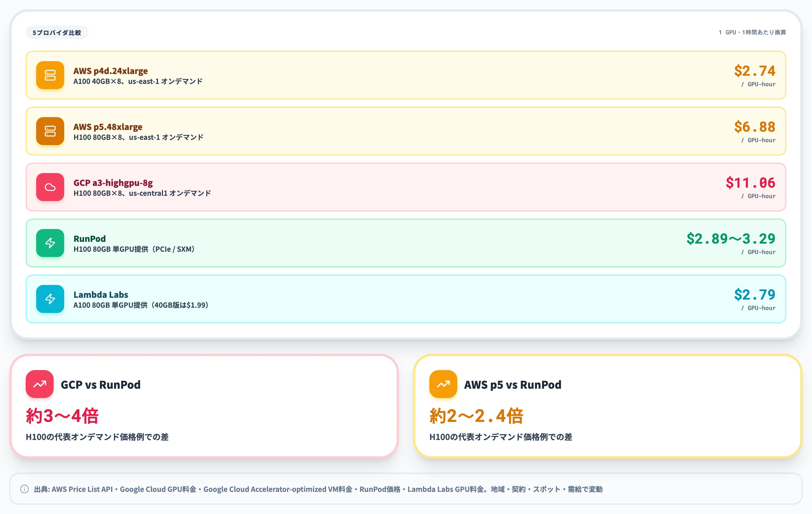
Task: Click the 約3〜4倍 figure
Action: point(62,416)
